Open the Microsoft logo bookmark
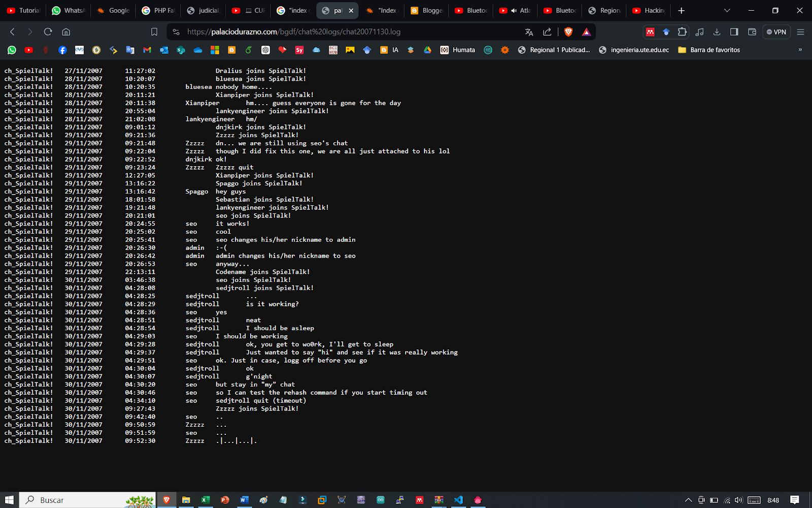812x508 pixels. pyautogui.click(x=215, y=50)
